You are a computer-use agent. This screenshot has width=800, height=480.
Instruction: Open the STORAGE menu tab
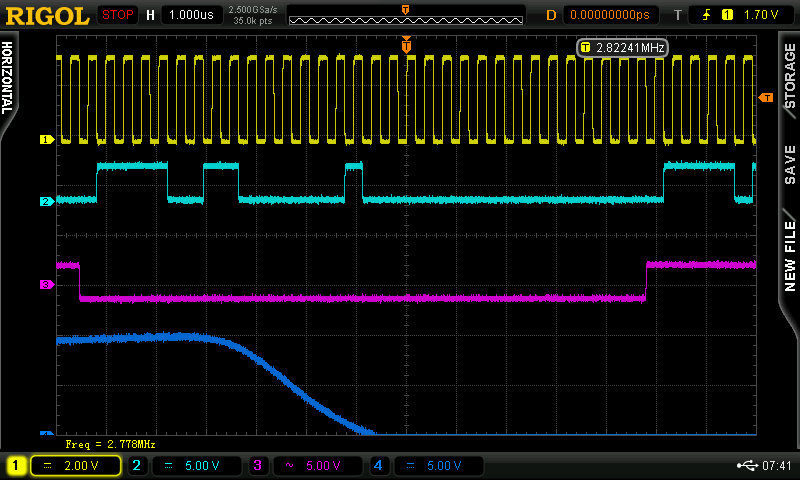point(790,75)
